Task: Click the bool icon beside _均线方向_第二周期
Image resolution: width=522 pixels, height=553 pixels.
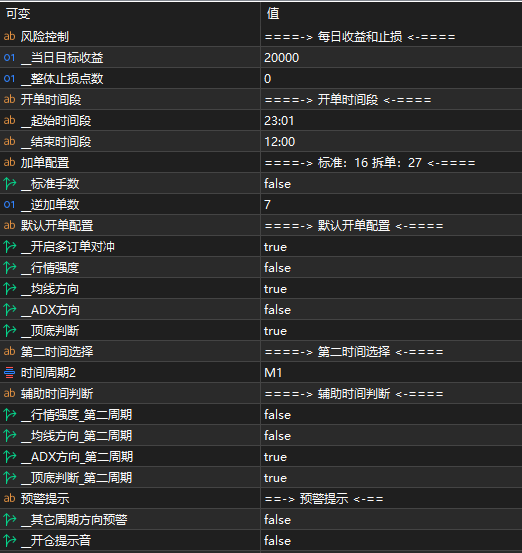Action: tap(10, 436)
